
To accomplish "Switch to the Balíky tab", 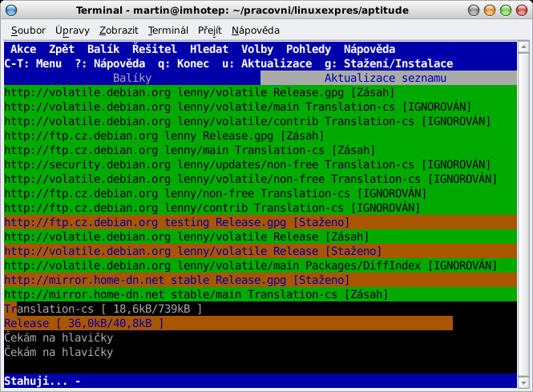I will coord(132,79).
